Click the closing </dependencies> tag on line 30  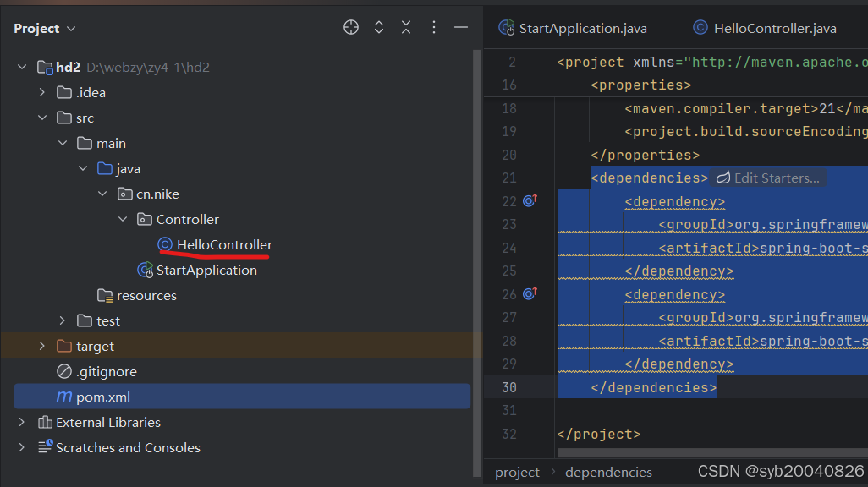(x=654, y=387)
